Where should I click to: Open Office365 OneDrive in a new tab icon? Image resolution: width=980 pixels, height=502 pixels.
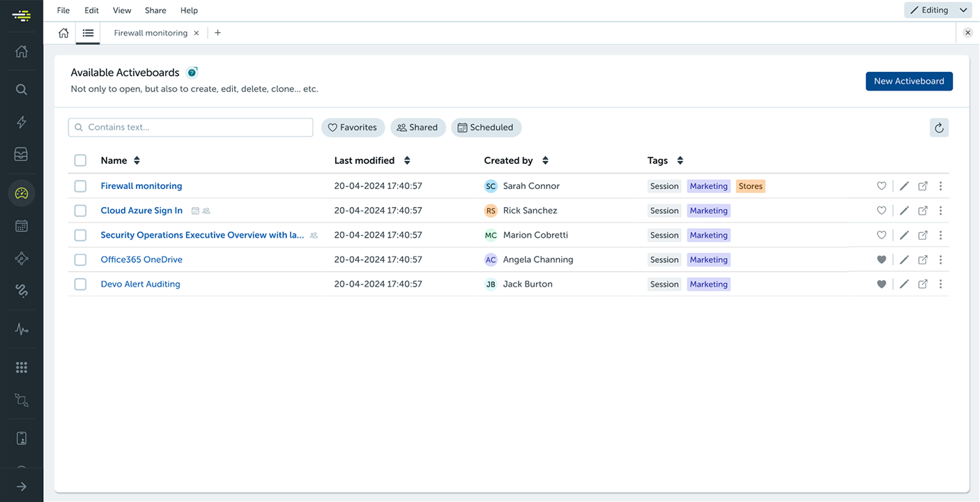tap(923, 259)
